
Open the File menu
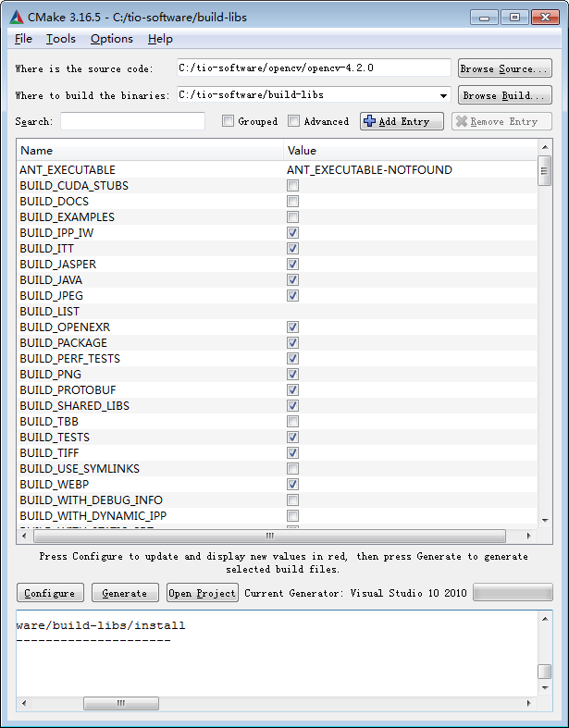tap(23, 39)
